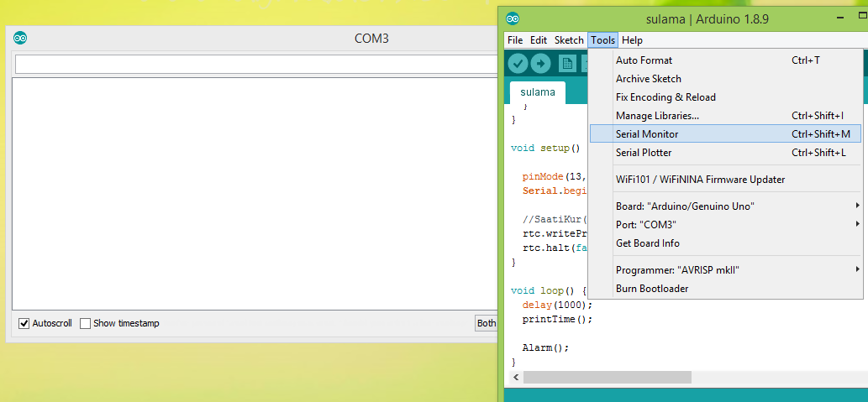Image resolution: width=868 pixels, height=402 pixels.
Task: Click Arduino logo in COM3 window
Action: pyautogui.click(x=20, y=38)
